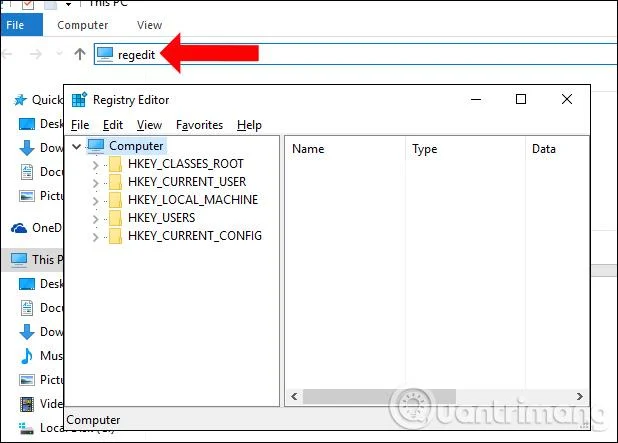The width and height of the screenshot is (618, 443).
Task: Open Documents icon under Quick access
Action: 27,172
